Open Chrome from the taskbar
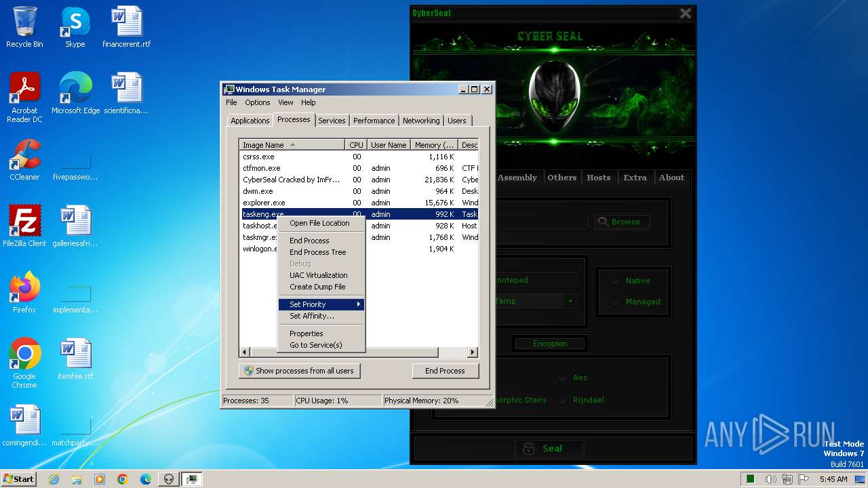Image resolution: width=868 pixels, height=488 pixels. tap(123, 479)
